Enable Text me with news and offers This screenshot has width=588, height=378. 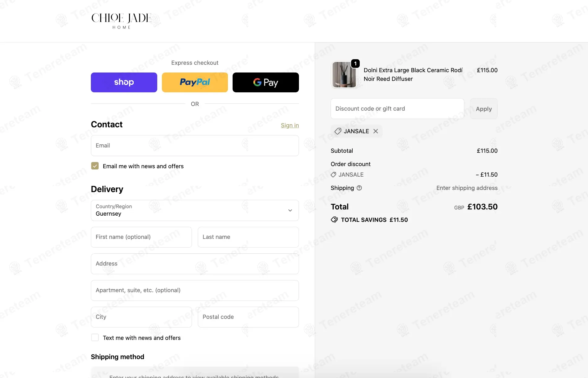click(95, 338)
